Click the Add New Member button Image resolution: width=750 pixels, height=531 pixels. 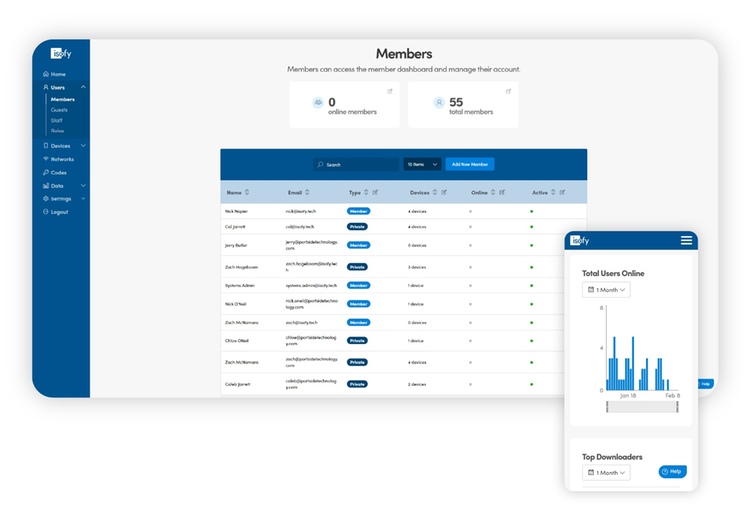point(470,165)
